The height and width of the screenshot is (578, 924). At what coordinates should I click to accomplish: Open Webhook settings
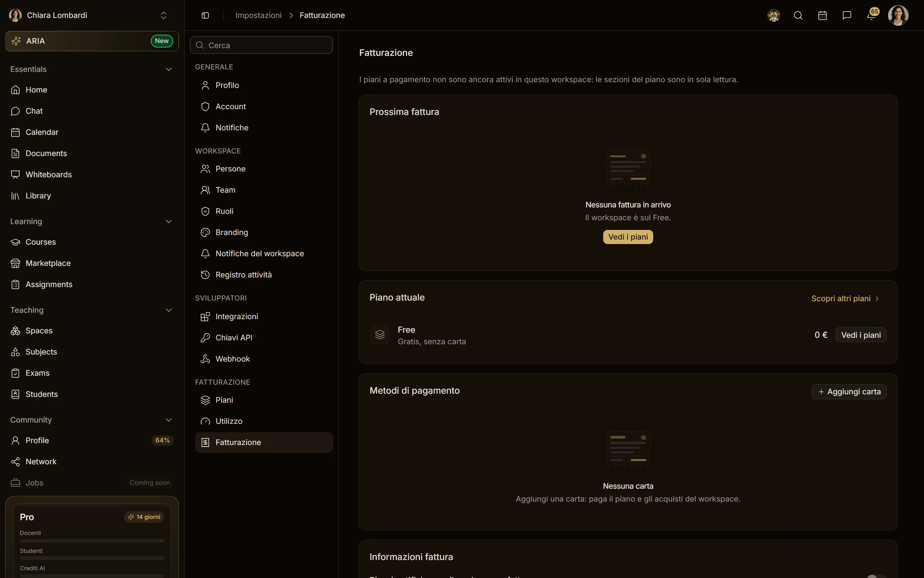click(264, 359)
